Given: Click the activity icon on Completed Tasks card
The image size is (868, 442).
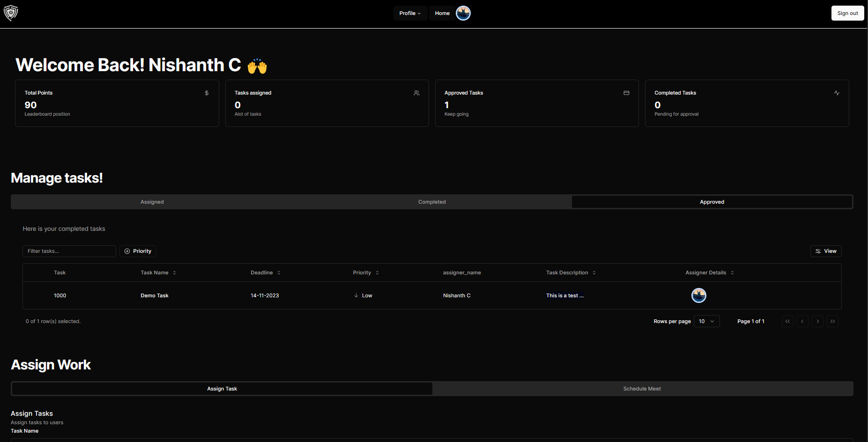Looking at the screenshot, I should (837, 93).
